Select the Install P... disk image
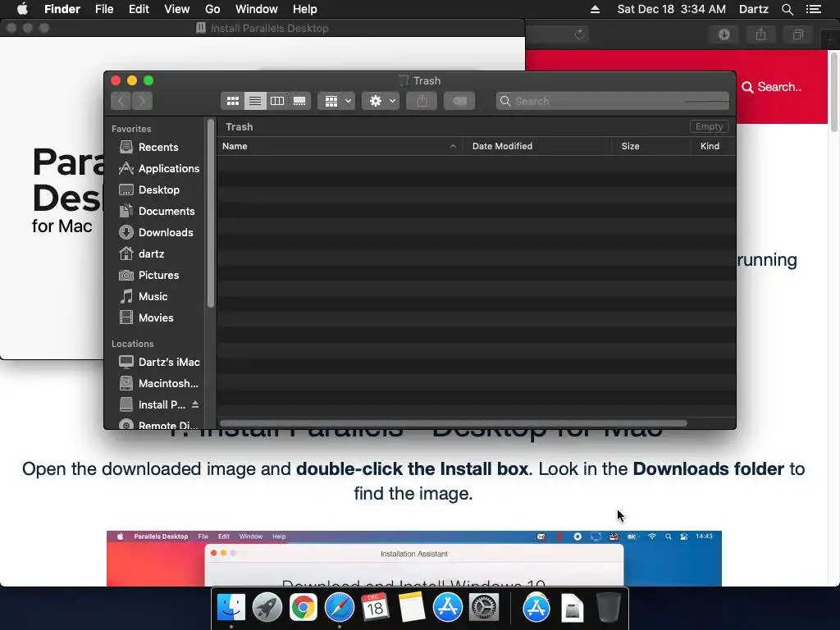This screenshot has width=840, height=630. [152, 405]
